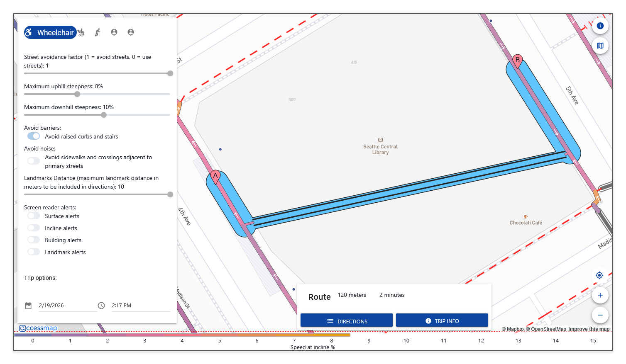
Task: Click the first custom profile person icon
Action: 114,32
